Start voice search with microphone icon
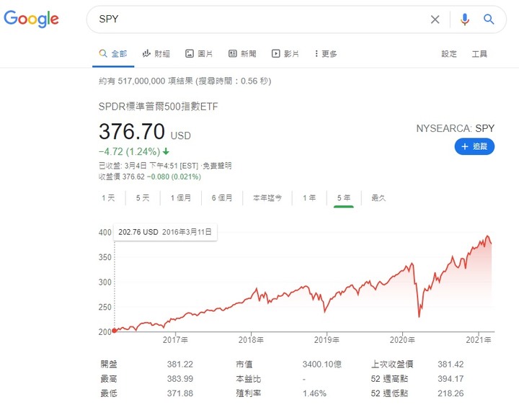The image size is (519, 420). 465,19
